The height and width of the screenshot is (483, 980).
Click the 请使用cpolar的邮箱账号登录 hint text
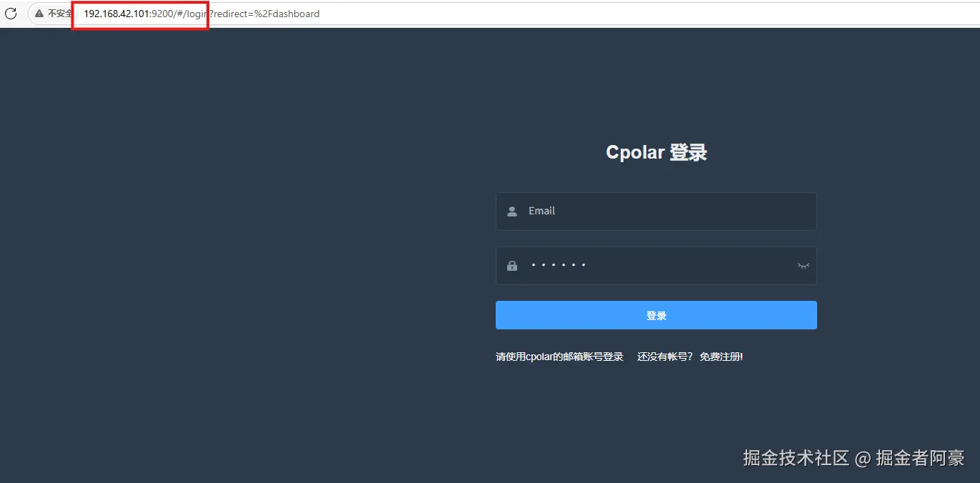point(559,357)
